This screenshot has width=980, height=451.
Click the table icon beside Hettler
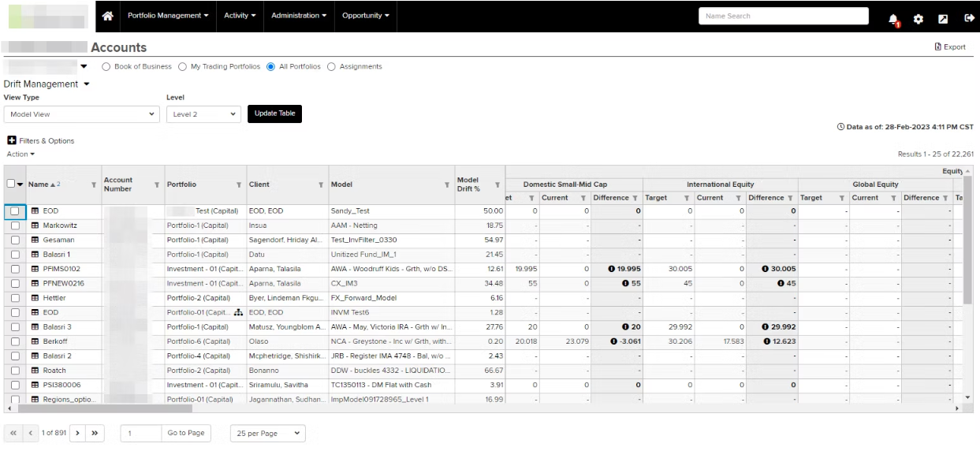tap(35, 298)
